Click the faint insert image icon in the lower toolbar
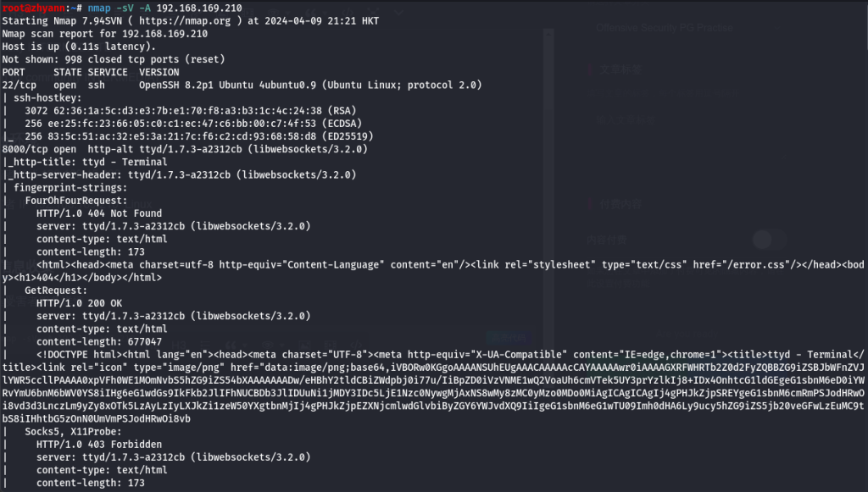This screenshot has width=868, height=492. pyautogui.click(x=304, y=346)
